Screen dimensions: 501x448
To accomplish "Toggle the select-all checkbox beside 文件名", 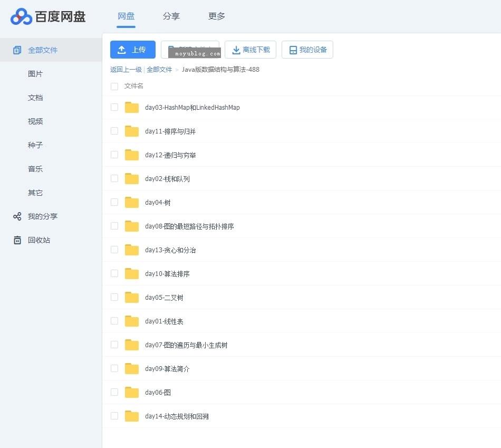I will (114, 86).
